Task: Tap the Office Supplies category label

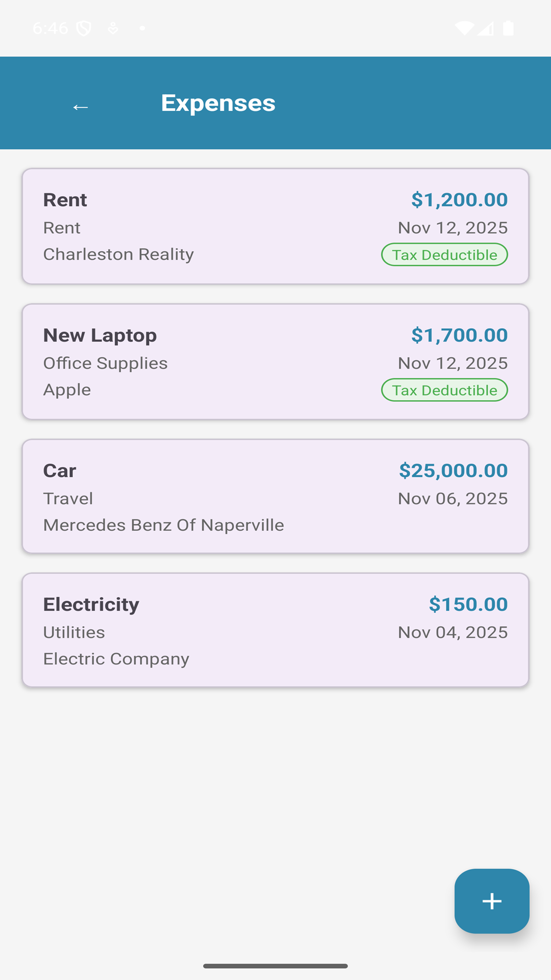Action: [x=105, y=363]
